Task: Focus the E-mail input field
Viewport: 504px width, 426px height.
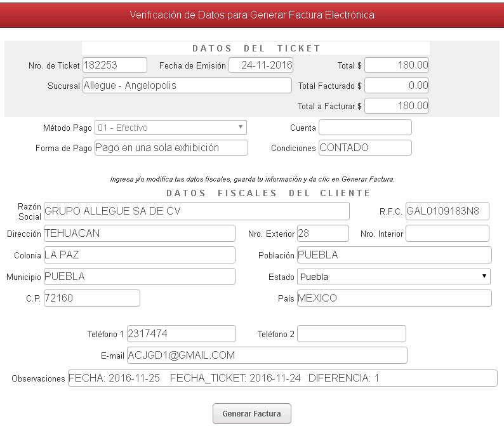Action: pos(267,356)
